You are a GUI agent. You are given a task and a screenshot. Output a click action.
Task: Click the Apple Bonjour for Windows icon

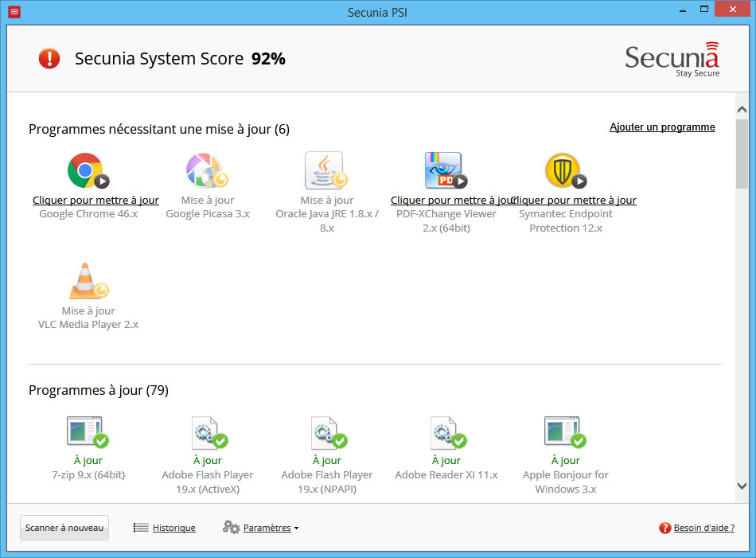coord(563,431)
